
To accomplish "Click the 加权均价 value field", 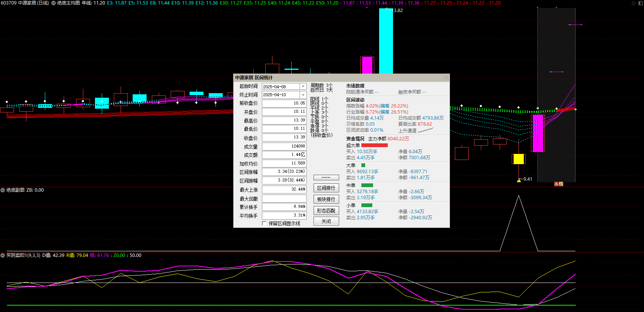I will pyautogui.click(x=284, y=163).
